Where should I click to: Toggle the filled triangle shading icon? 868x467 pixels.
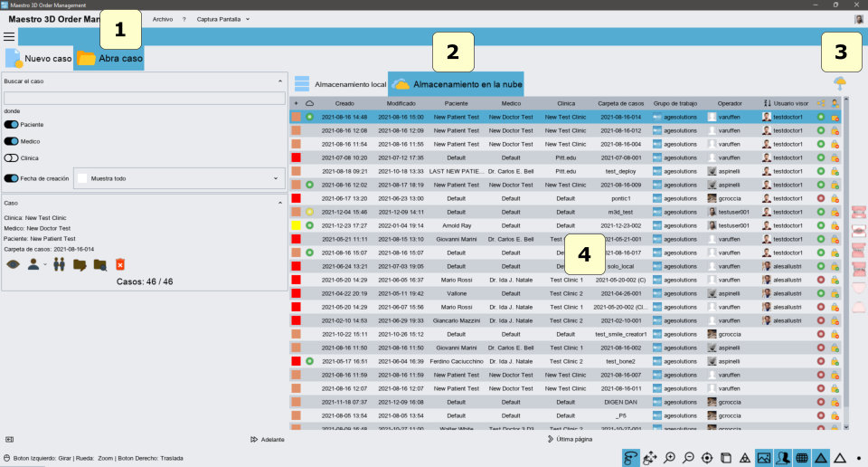point(821,458)
